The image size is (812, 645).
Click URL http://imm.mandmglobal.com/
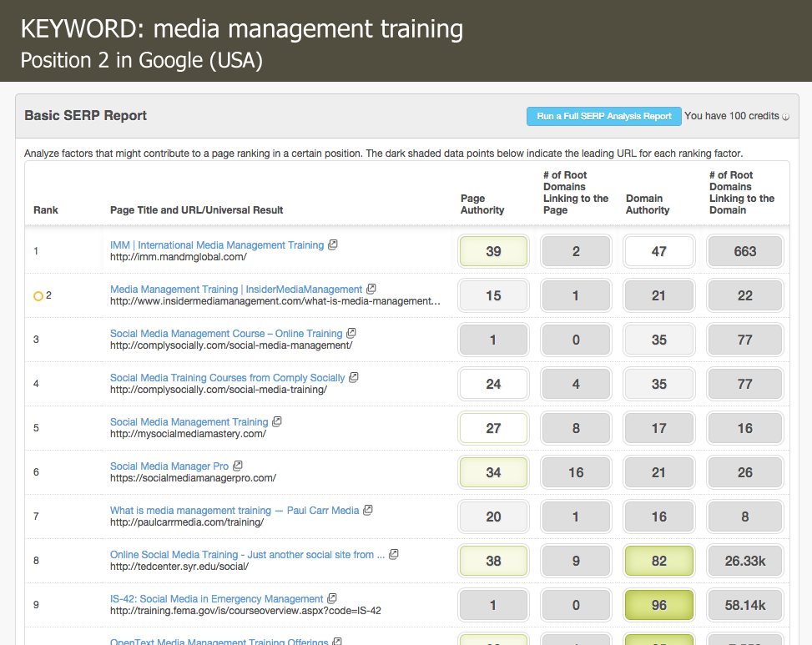coord(178,257)
